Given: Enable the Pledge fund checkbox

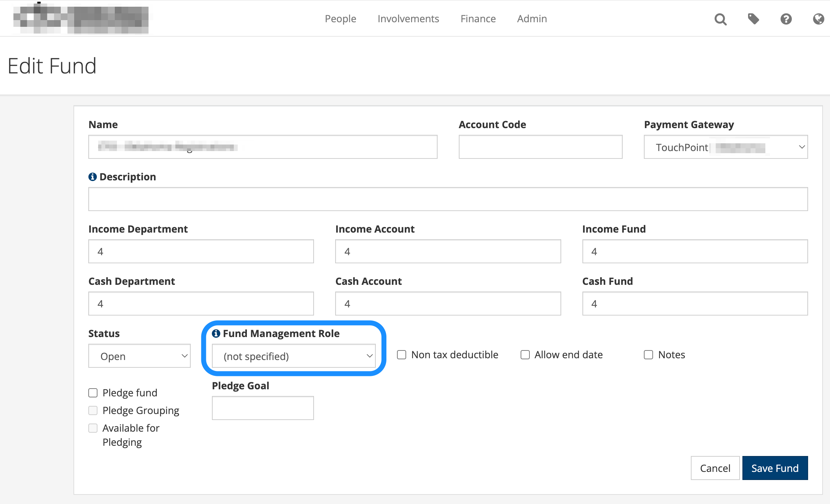Looking at the screenshot, I should coord(93,393).
